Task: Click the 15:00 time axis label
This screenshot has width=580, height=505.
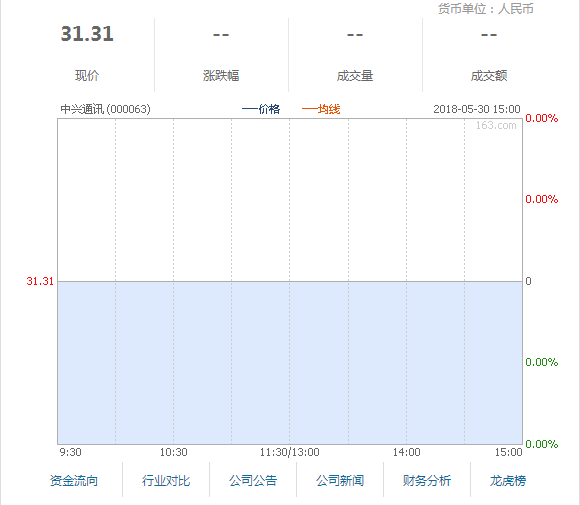Action: [509, 452]
